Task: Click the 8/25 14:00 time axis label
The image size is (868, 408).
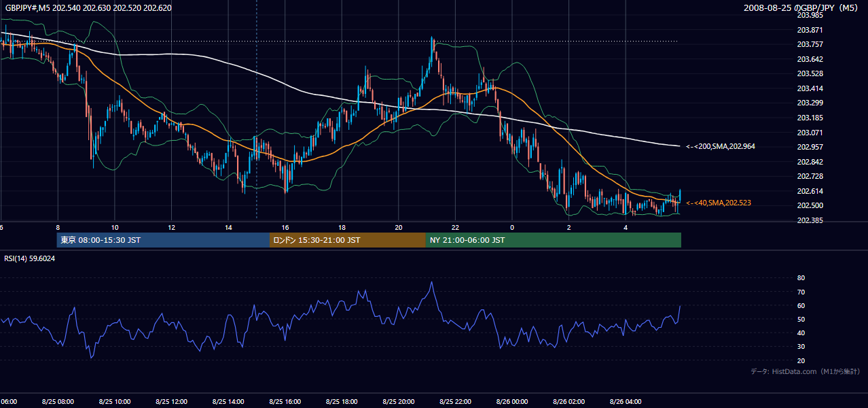Action: tap(228, 402)
